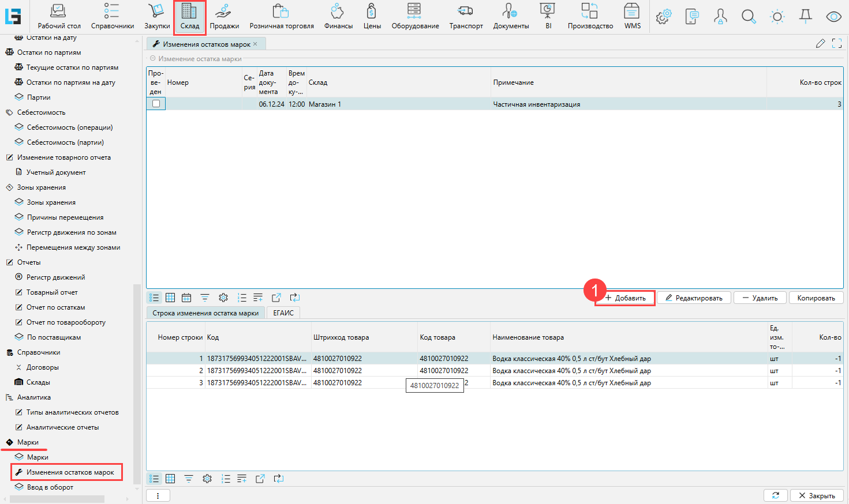Screen dimensions: 849x504
Task: Click the export icon in lower grid toolbar
Action: [260, 479]
